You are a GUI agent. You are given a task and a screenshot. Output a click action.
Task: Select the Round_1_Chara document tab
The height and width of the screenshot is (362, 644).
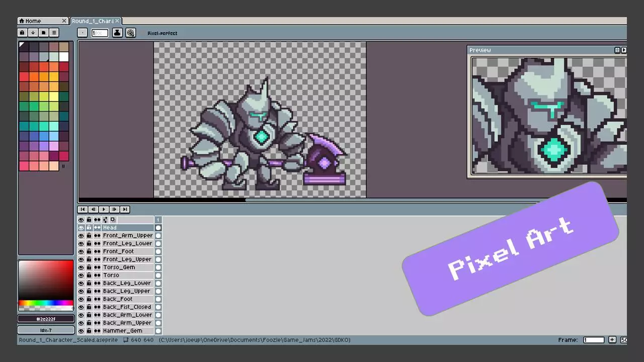[x=93, y=21]
